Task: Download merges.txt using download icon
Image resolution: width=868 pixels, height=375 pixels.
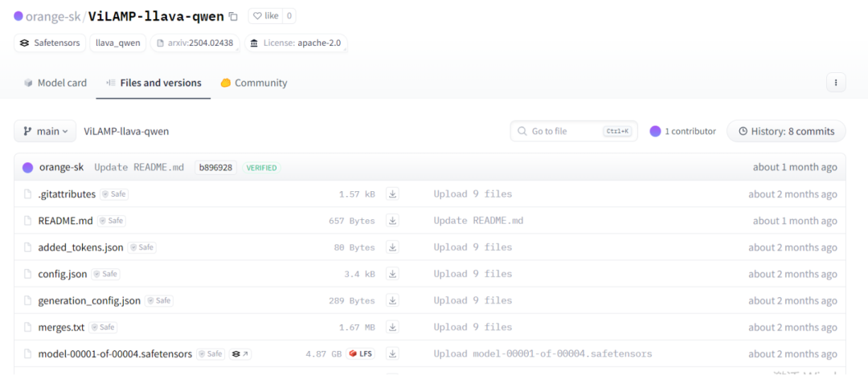Action: 392,328
